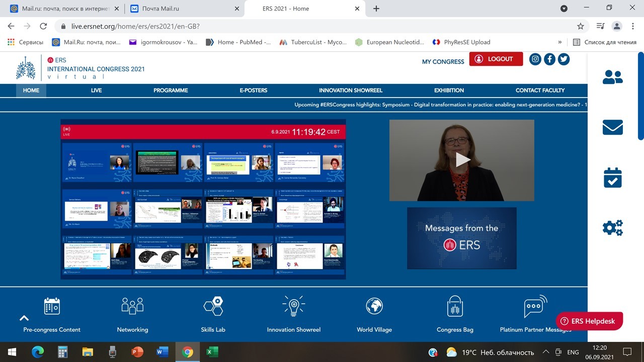Screen dimensions: 644x362
Task: Open INNOVATION SHOWREEL in the navigation bar
Action: click(351, 90)
